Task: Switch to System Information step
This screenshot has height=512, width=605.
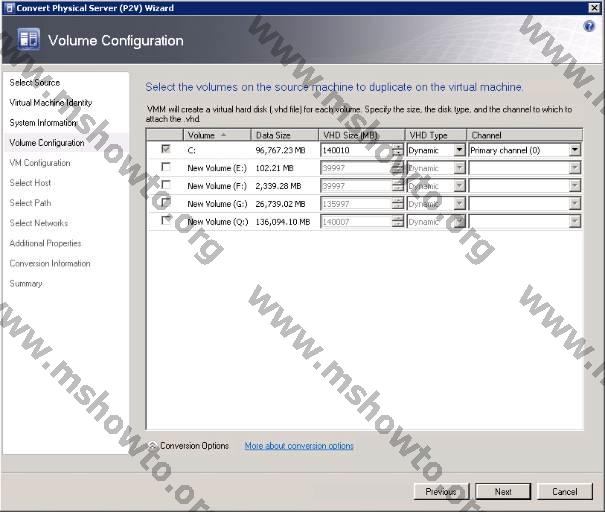Action: (43, 123)
